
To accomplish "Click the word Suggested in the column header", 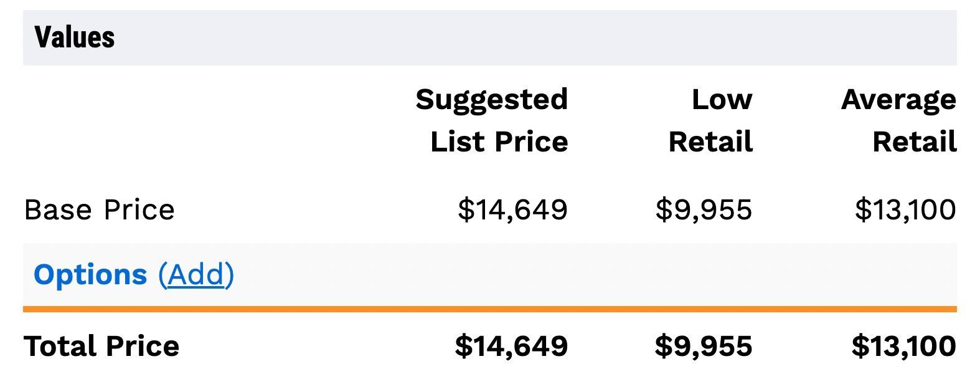I will click(492, 100).
